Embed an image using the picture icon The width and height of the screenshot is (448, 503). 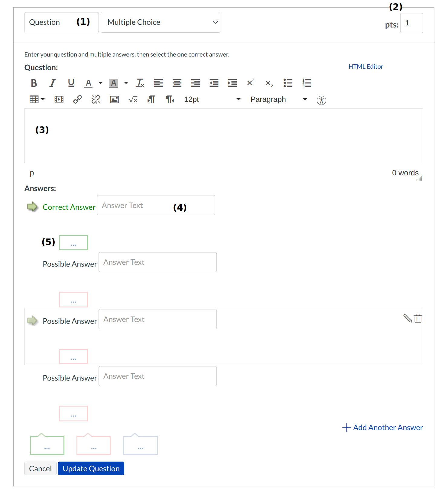click(x=114, y=99)
